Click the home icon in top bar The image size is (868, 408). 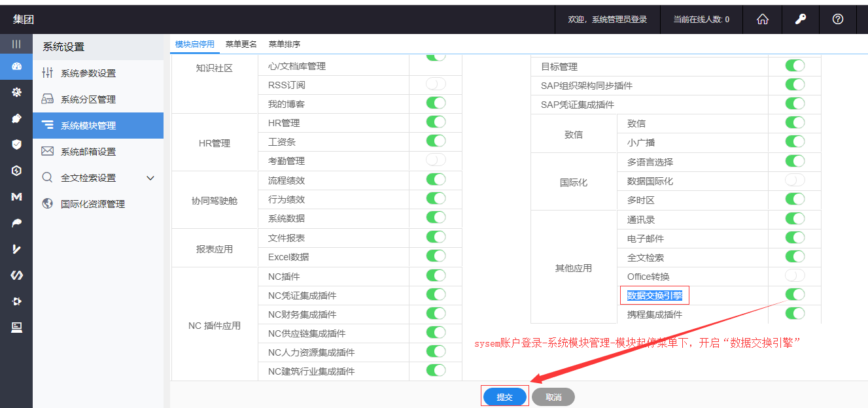(762, 20)
